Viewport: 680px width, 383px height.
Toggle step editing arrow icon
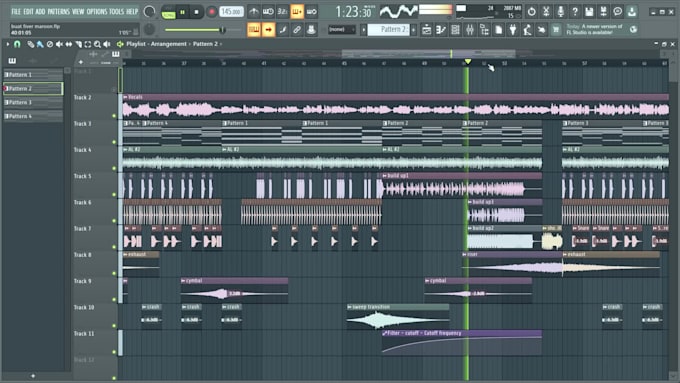click(x=268, y=30)
